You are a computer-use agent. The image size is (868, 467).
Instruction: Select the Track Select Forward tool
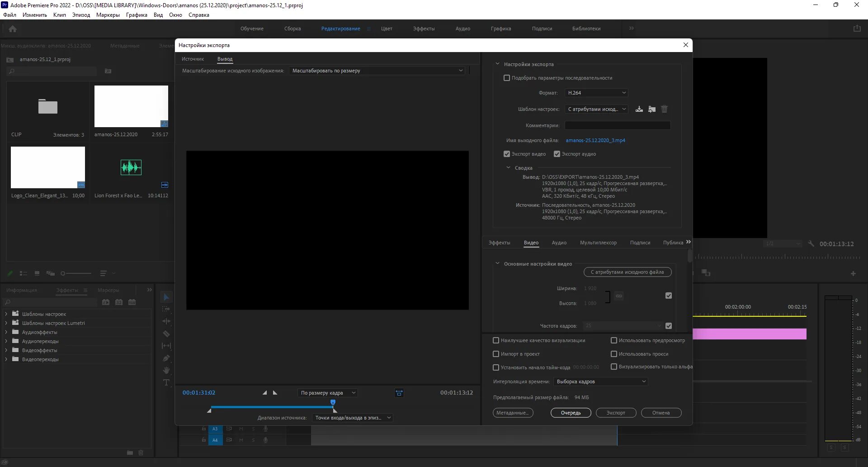pyautogui.click(x=166, y=309)
